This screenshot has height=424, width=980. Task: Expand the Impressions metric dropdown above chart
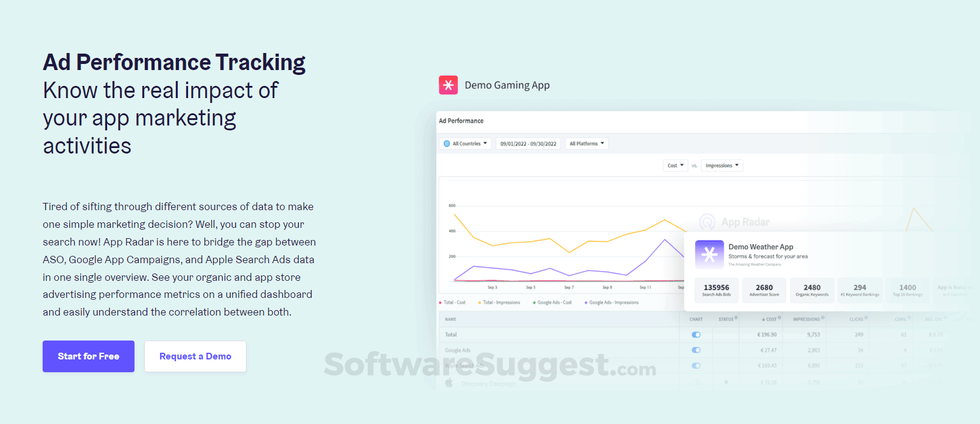point(722,166)
